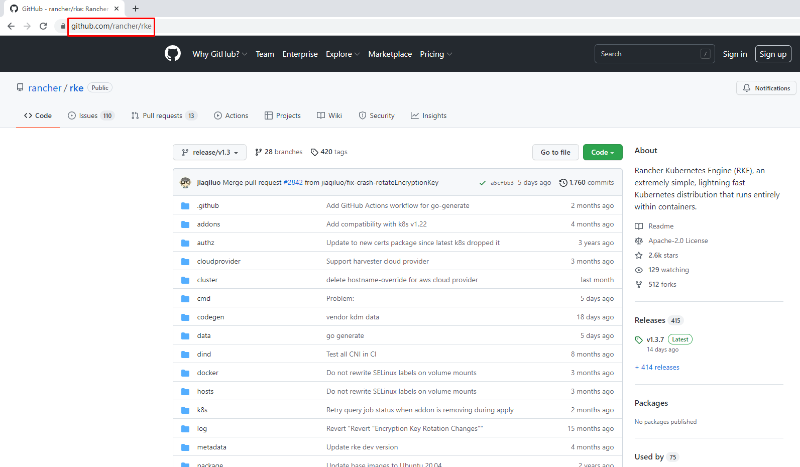Viewport: 800px width, 467px height.
Task: Open the .github folder
Action: point(208,206)
